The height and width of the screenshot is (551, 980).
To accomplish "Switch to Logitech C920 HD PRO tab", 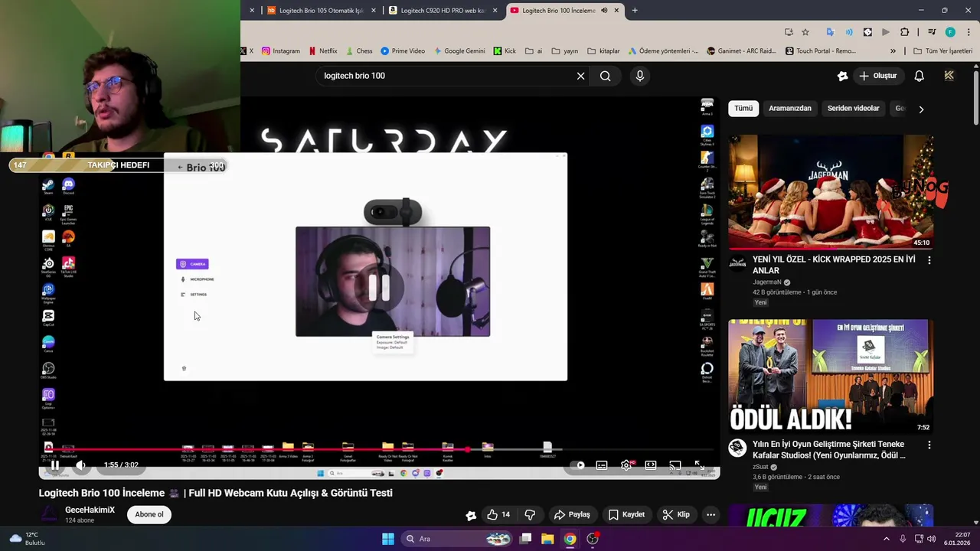I will point(443,11).
